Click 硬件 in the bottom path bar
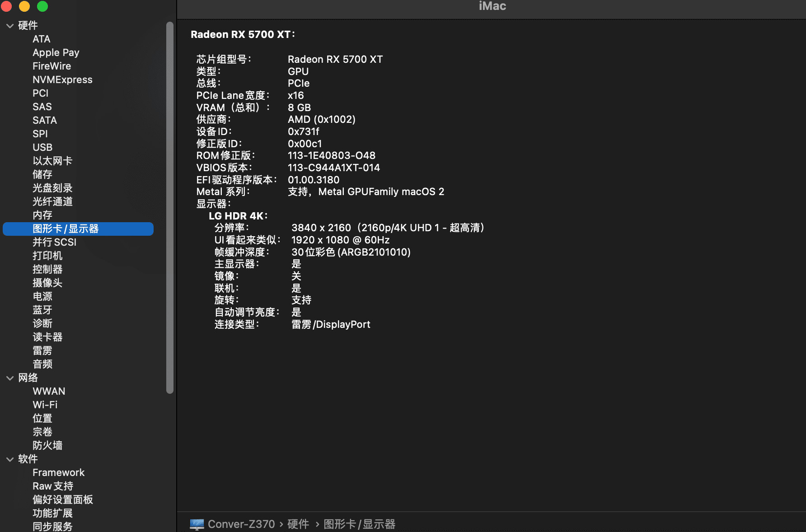Viewport: 806px width, 532px height. 298,524
